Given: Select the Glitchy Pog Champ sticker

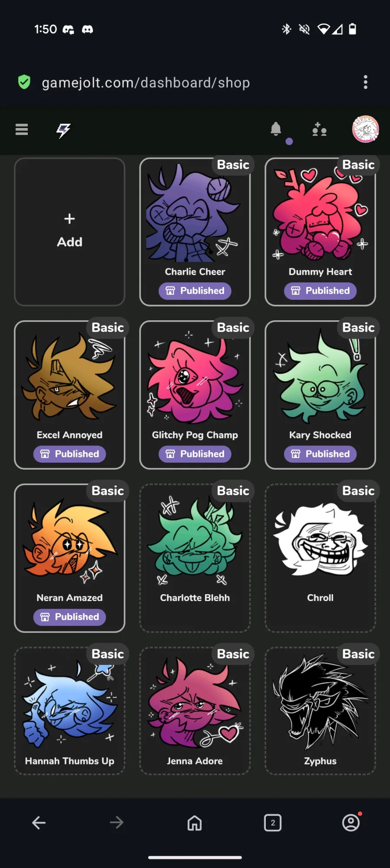Looking at the screenshot, I should 195,395.
